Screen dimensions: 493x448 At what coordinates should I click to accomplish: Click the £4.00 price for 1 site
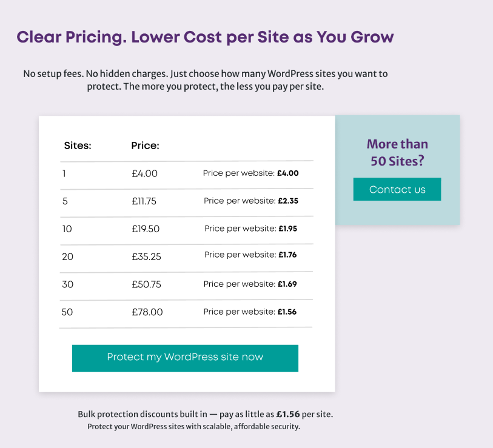point(144,173)
